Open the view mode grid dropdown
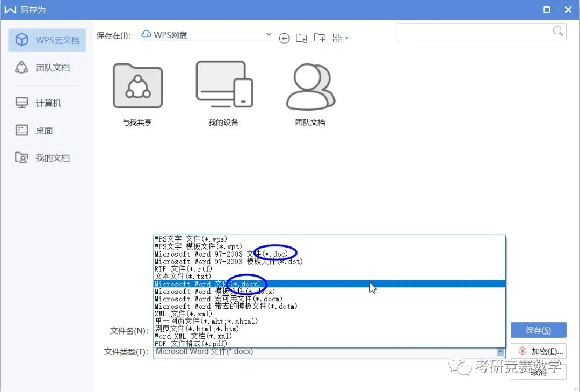This screenshot has width=580, height=392. click(340, 38)
